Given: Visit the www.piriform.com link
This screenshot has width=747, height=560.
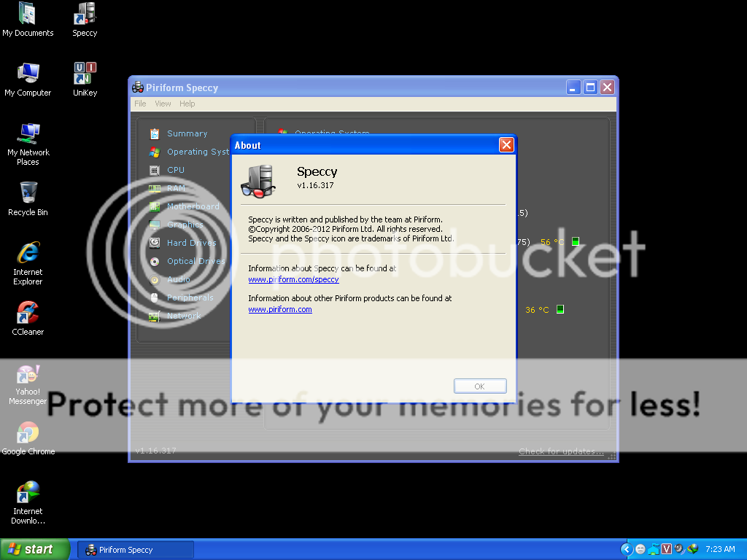Looking at the screenshot, I should pos(280,309).
